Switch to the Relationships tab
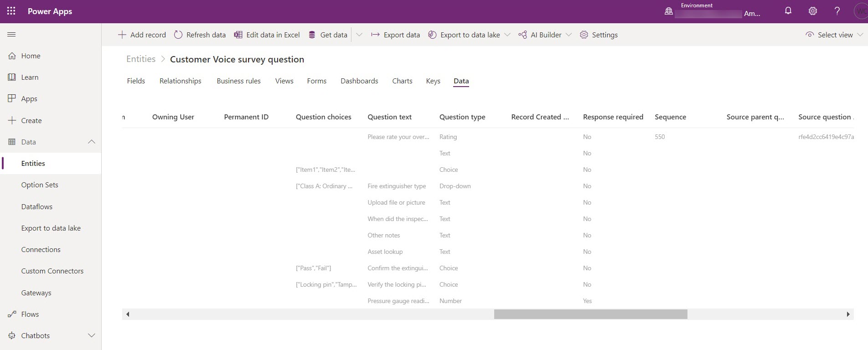 (181, 81)
